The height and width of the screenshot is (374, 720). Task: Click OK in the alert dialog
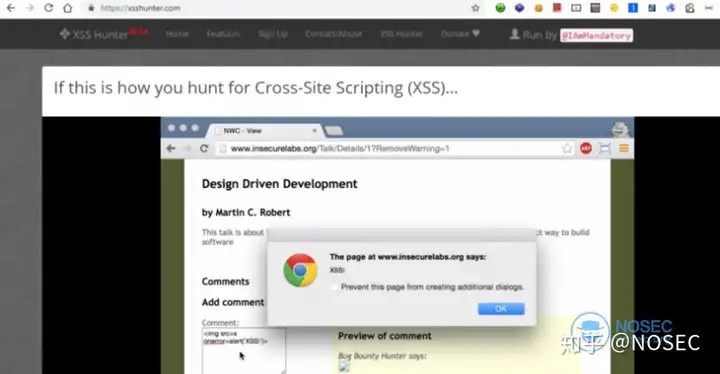501,309
